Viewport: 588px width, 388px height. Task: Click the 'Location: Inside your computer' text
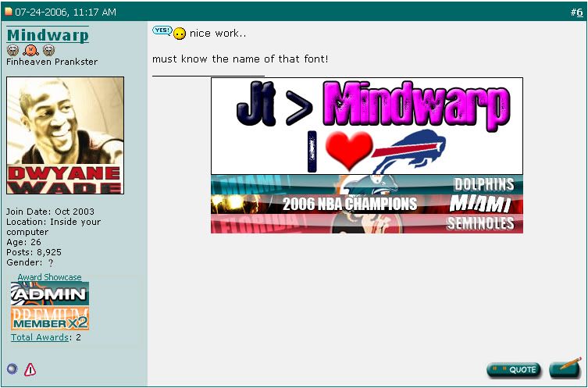[x=54, y=227]
